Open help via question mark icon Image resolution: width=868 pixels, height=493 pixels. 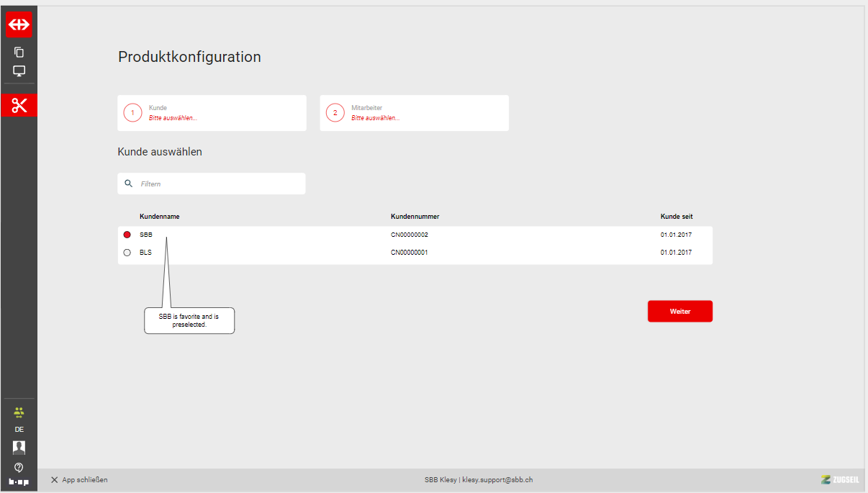tap(19, 467)
